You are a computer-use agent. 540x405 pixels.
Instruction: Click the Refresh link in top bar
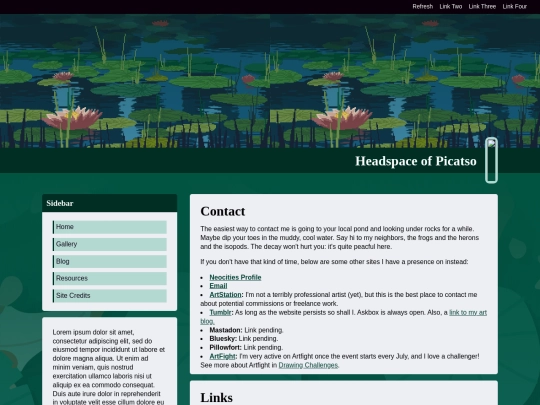coord(423,7)
